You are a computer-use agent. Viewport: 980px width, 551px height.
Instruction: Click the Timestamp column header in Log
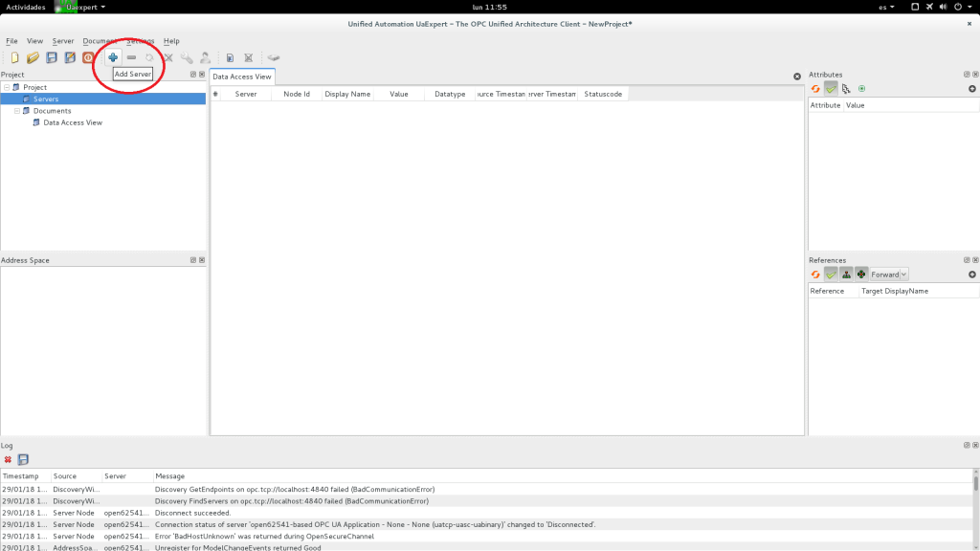(26, 476)
